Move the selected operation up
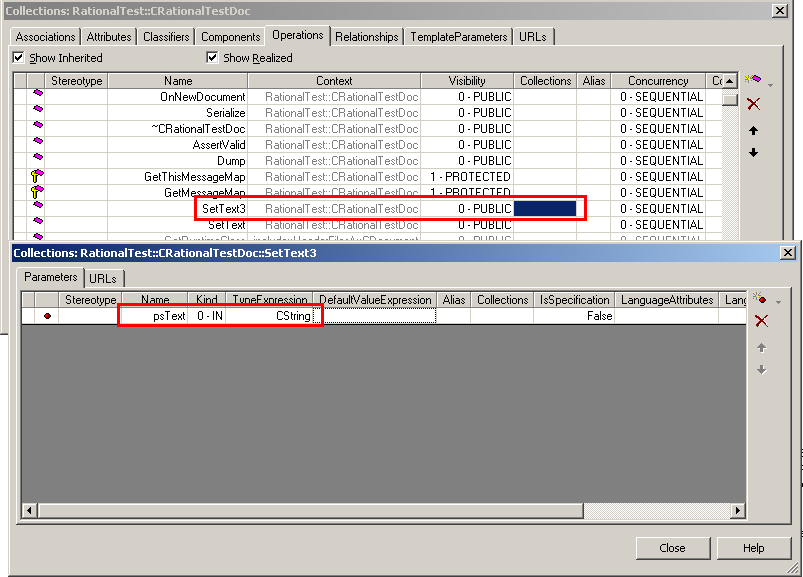The image size is (803, 577). (x=753, y=131)
